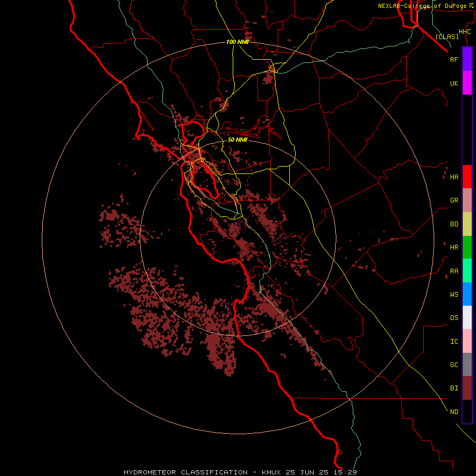Click the GR legend label
Screen dimensions: 476x476
pyautogui.click(x=454, y=200)
